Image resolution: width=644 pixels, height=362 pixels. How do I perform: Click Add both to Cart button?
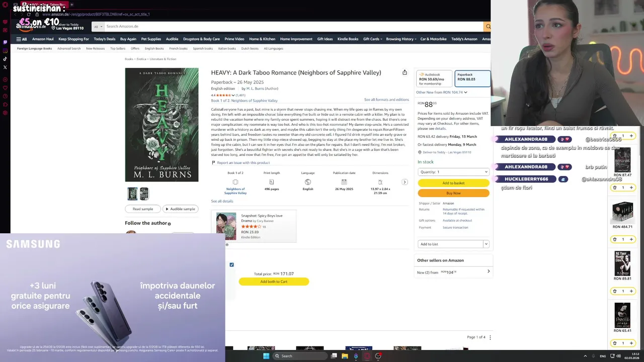point(274,282)
